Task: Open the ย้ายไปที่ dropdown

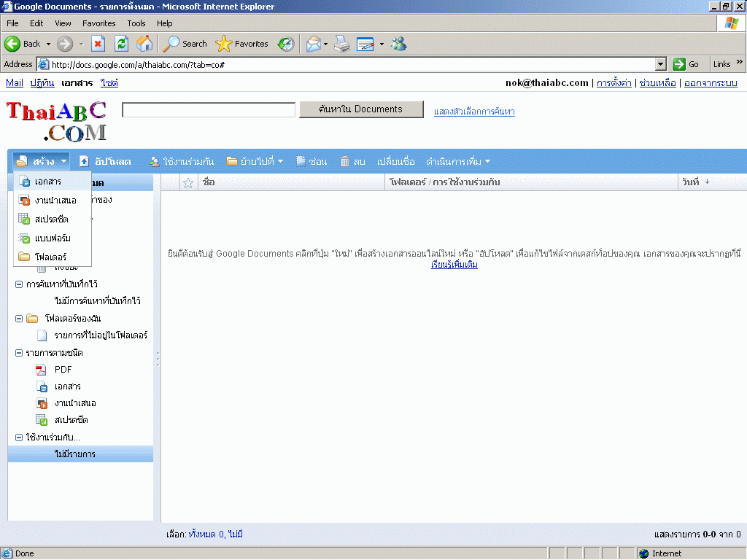Action: [x=255, y=161]
